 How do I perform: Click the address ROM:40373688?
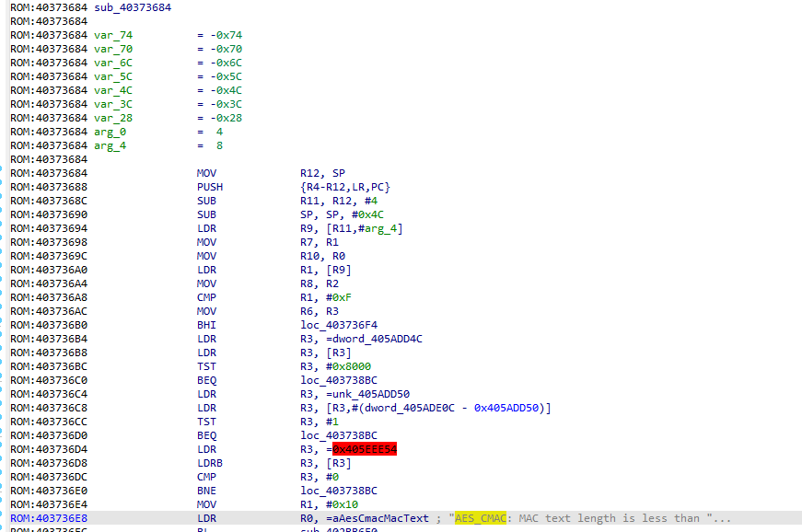[x=49, y=187]
